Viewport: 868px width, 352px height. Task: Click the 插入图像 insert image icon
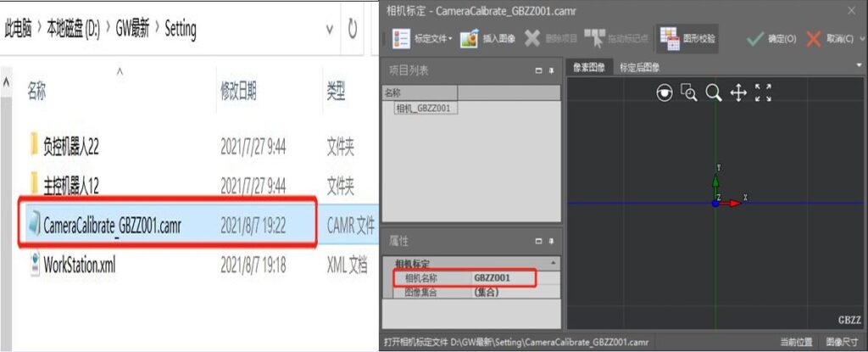pyautogui.click(x=469, y=38)
